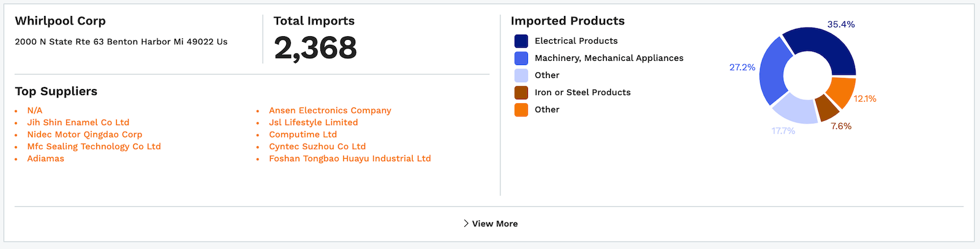Select the Computime Ltd supplier
This screenshot has width=980, height=249.
[x=303, y=134]
